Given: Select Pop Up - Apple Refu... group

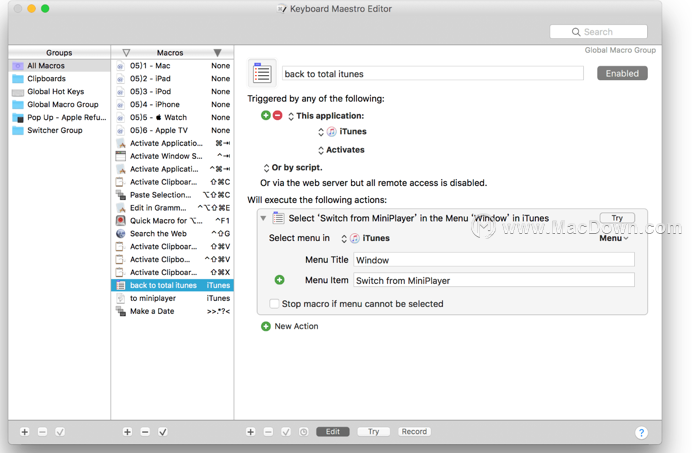Looking at the screenshot, I should pyautogui.click(x=59, y=117).
